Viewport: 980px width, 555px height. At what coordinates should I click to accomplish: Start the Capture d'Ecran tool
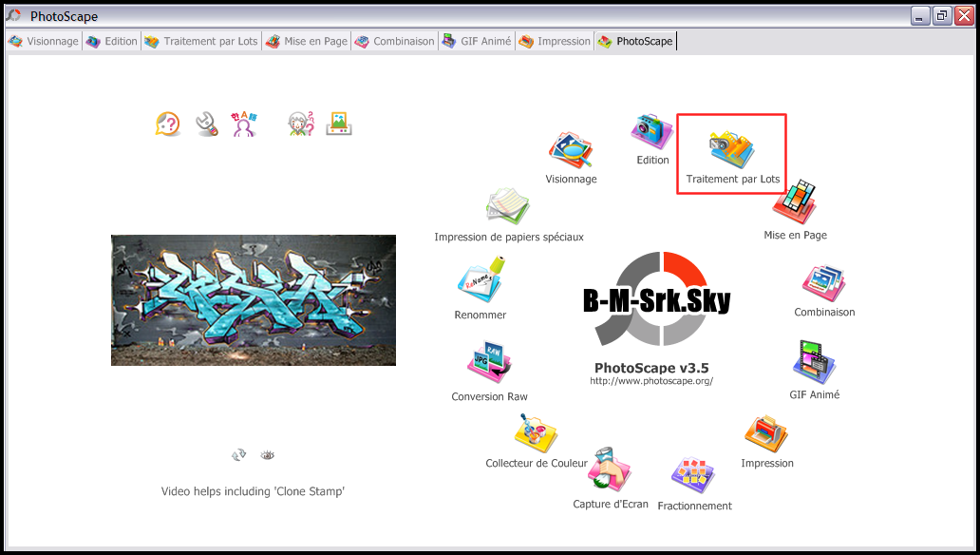[610, 469]
